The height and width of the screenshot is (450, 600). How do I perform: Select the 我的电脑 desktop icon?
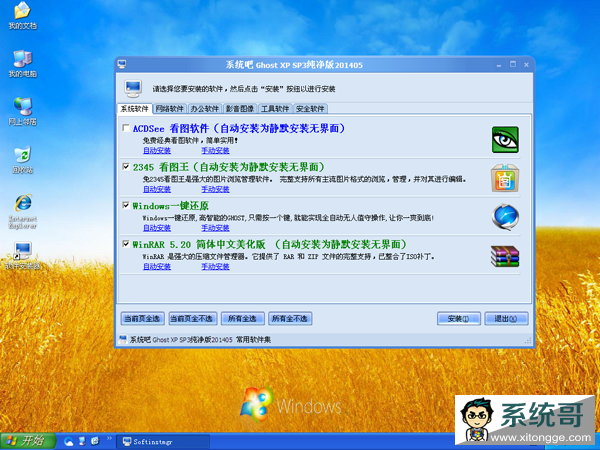pyautogui.click(x=22, y=64)
